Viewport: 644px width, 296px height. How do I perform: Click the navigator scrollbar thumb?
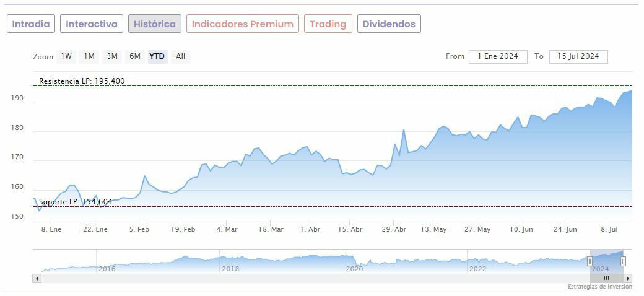click(607, 278)
